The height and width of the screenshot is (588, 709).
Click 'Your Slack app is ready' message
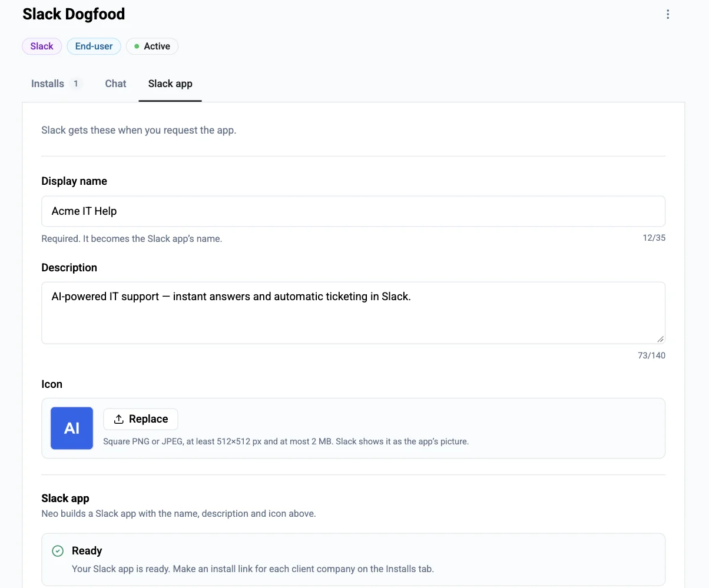253,569
